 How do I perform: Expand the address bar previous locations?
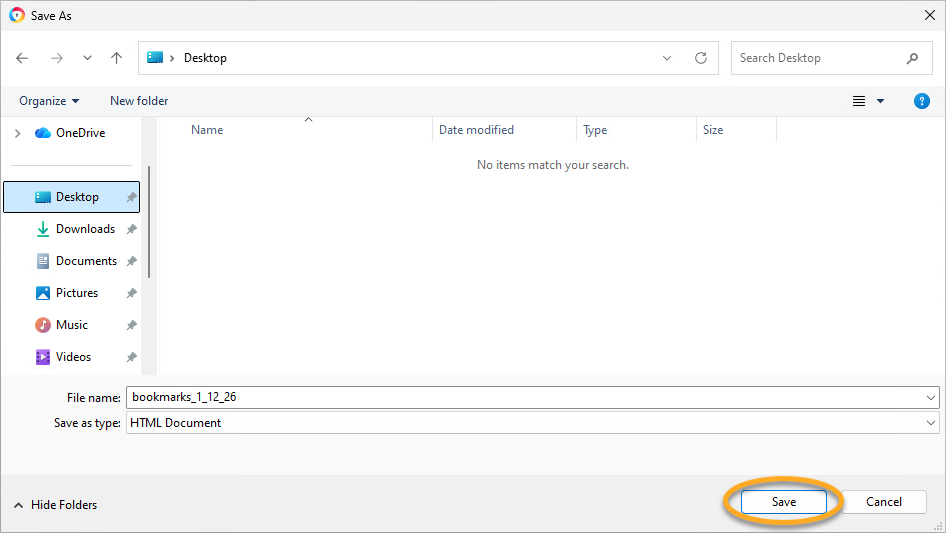[667, 58]
